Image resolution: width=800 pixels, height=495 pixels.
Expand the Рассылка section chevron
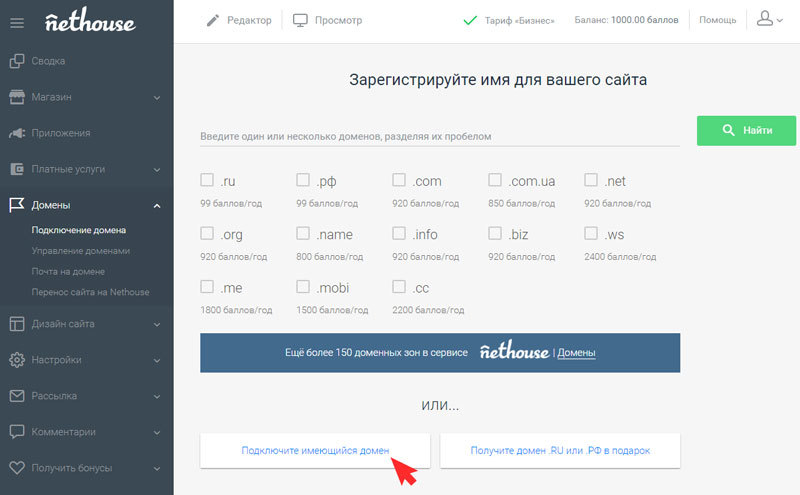click(x=157, y=397)
